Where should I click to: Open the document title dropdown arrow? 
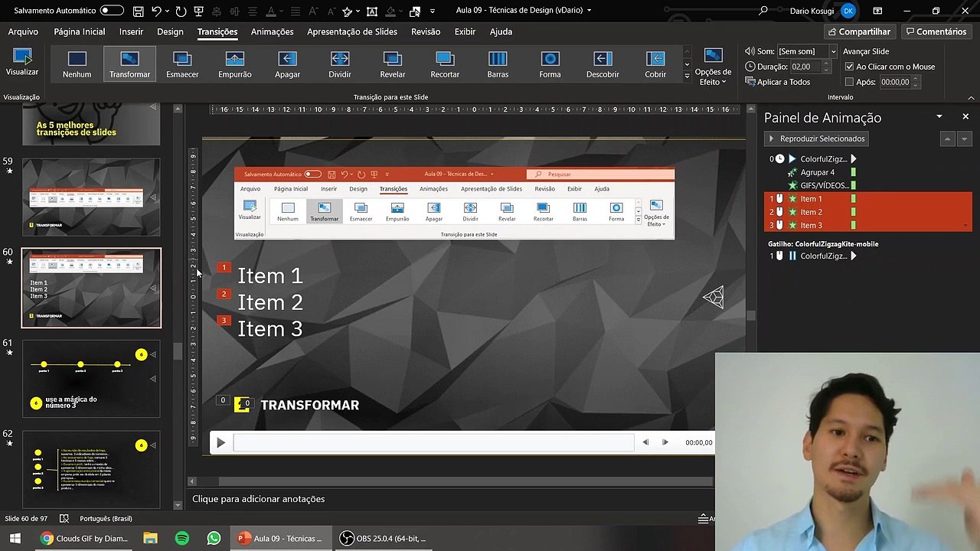589,11
